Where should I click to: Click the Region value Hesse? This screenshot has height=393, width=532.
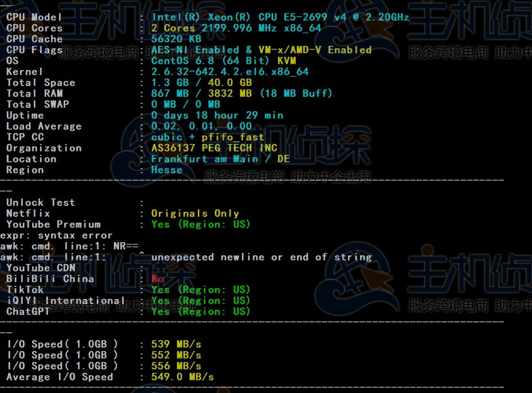click(x=167, y=169)
